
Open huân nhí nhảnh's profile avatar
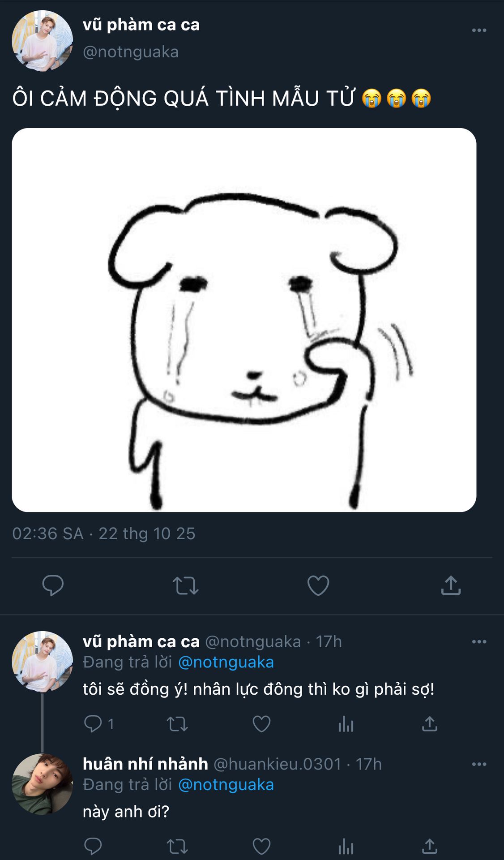[x=42, y=784]
